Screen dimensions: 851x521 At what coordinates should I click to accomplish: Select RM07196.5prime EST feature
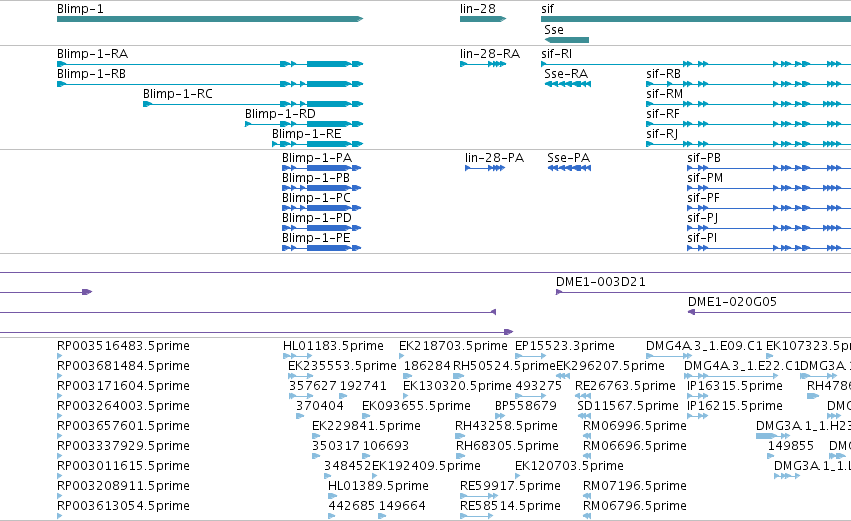(587, 497)
